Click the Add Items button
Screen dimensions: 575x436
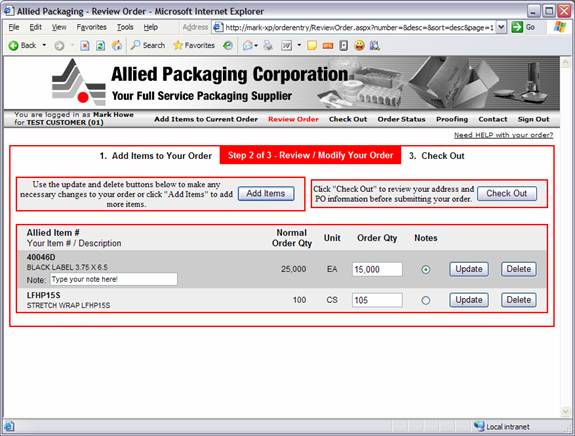pyautogui.click(x=266, y=194)
